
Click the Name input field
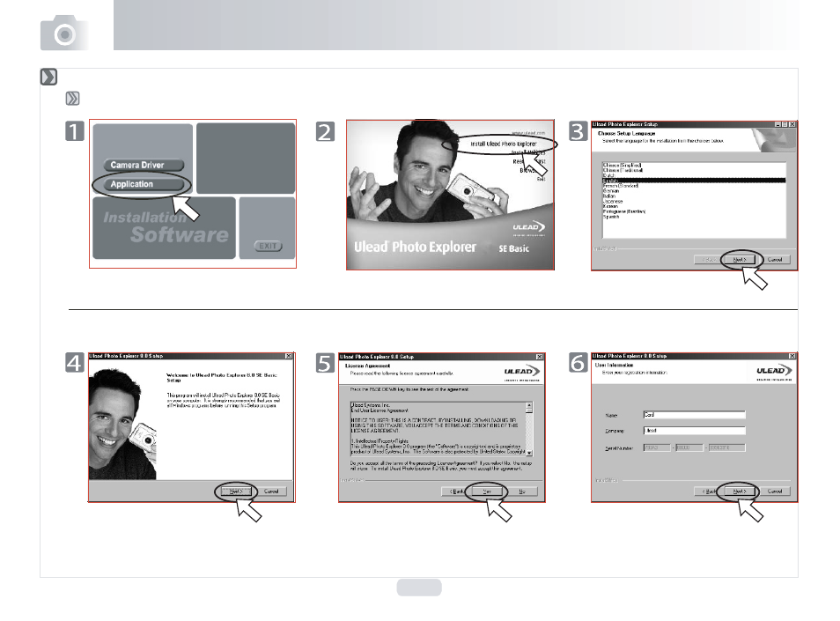click(694, 415)
